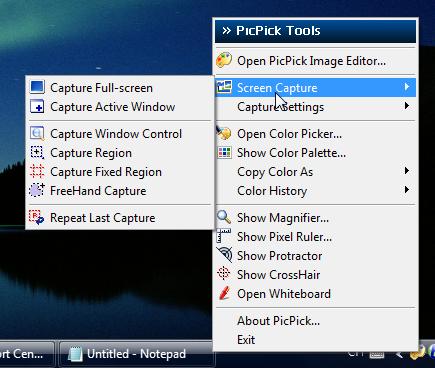The image size is (435, 368).
Task: Click the Open Whiteboard red pen icon
Action: pos(224,293)
